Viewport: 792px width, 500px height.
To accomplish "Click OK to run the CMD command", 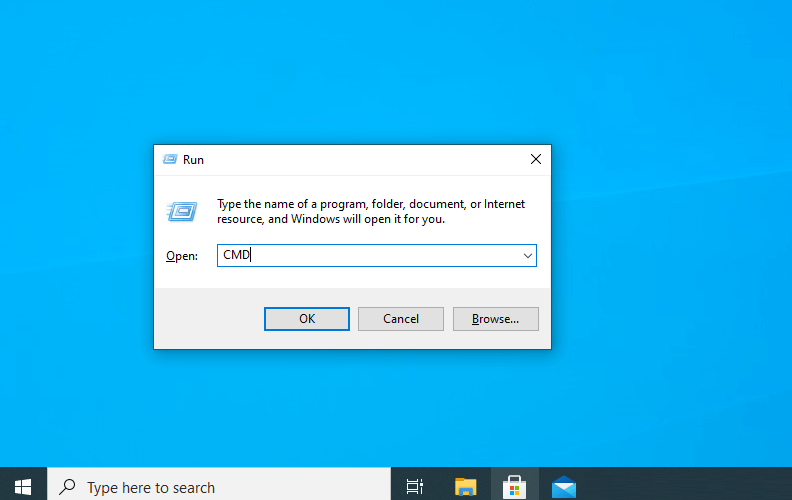I will pyautogui.click(x=307, y=319).
